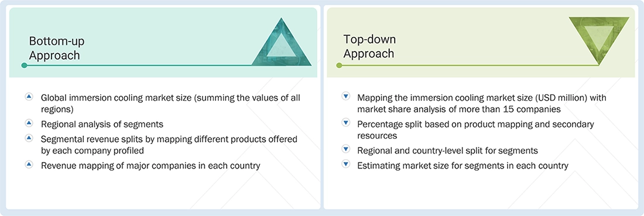Screen dimensions: 644x216
Task: Click the up-arrow bullet beside Revenue mapping of major companies
Action: pos(29,164)
